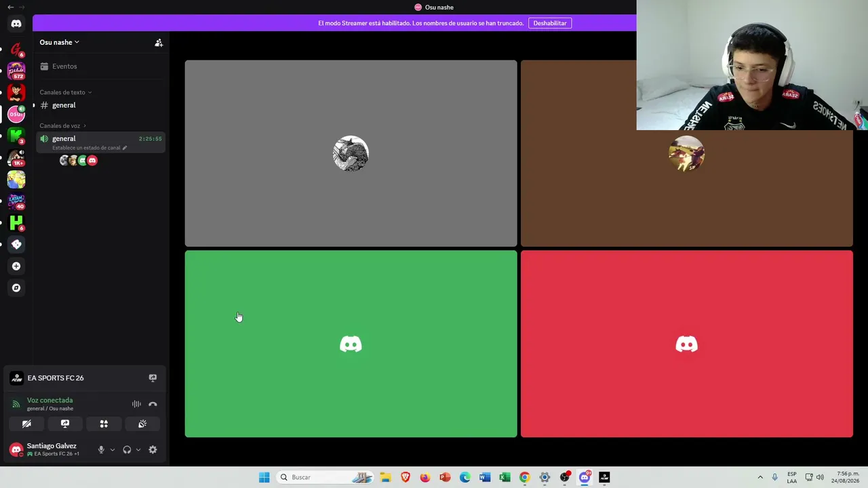868x488 pixels.
Task: Click EA SPORTS FC 26 activity title
Action: [56, 378]
